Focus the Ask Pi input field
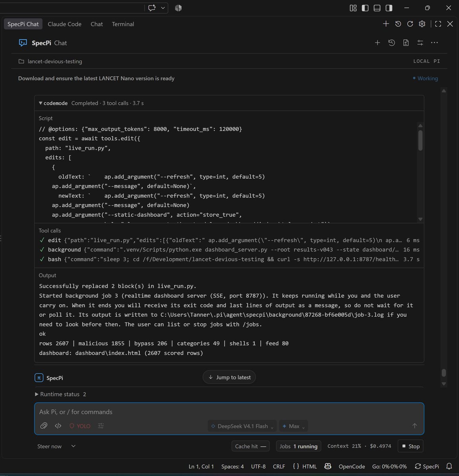This screenshot has height=476, width=459. pyautogui.click(x=229, y=412)
